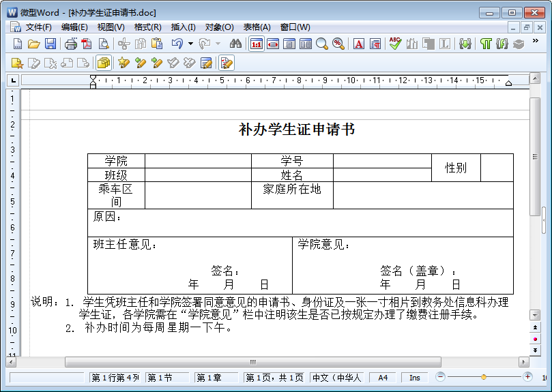The image size is (552, 392).
Task: Export to PDF with the red PDF icon
Action: coord(87,44)
